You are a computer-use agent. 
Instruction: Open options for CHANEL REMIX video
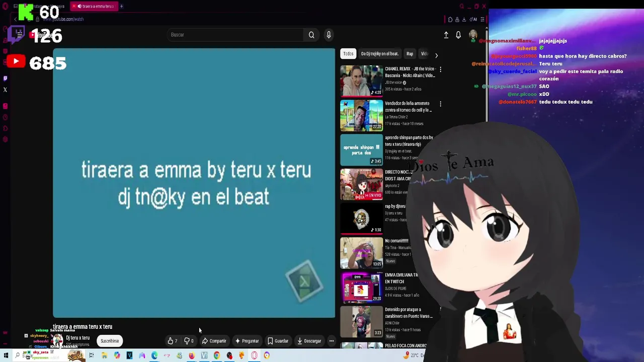(440, 69)
